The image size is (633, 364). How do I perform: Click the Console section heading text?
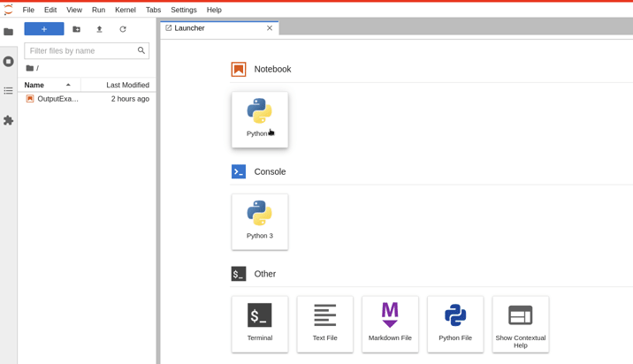270,171
